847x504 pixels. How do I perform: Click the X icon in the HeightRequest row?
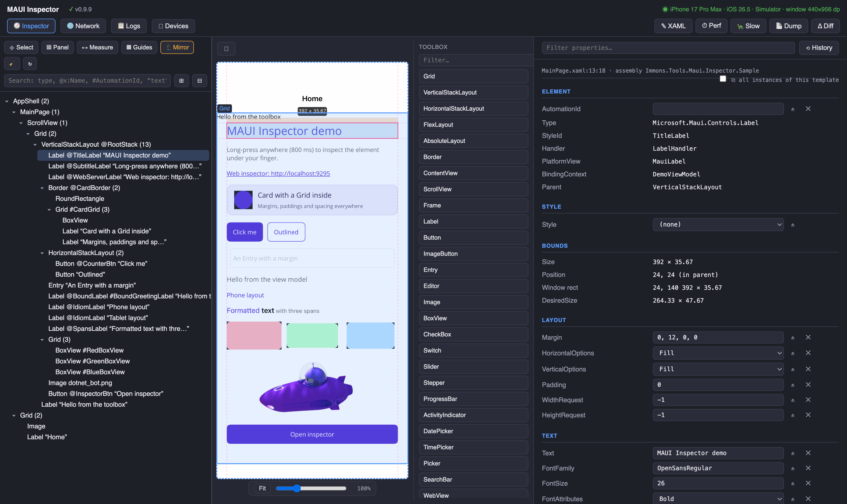coord(808,415)
